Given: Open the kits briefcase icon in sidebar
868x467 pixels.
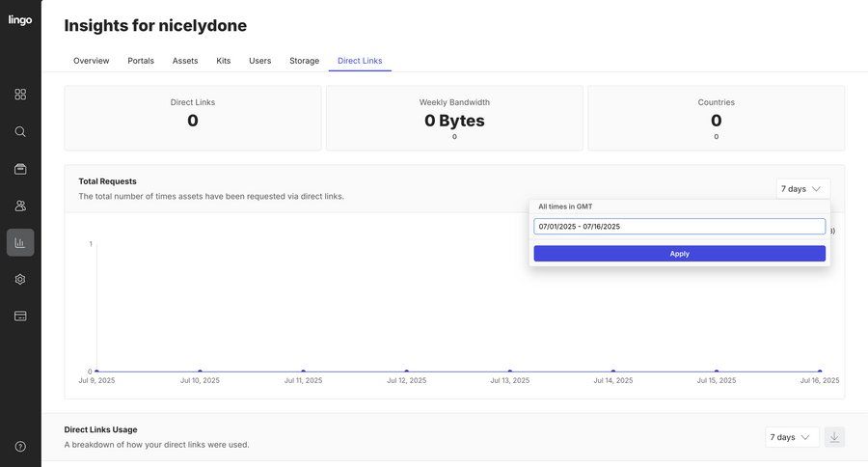Looking at the screenshot, I should click(x=20, y=169).
